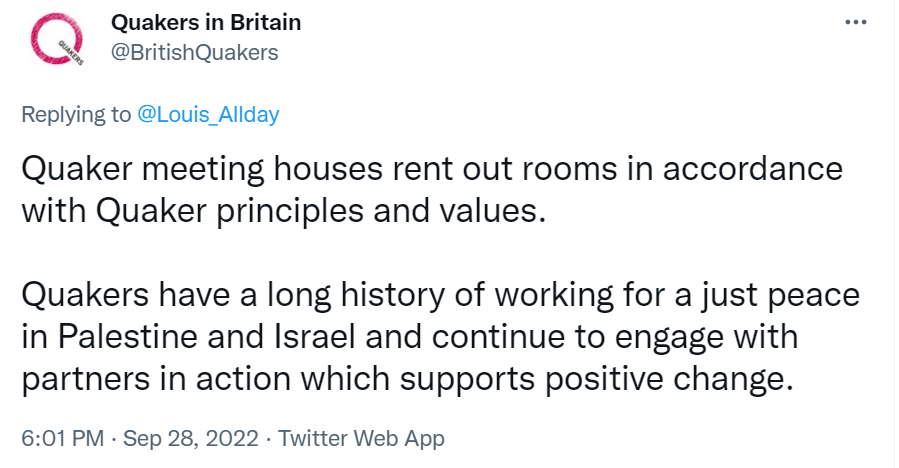Click the Sep 28, 2022 date
The width and height of the screenshot is (899, 468).
190,439
